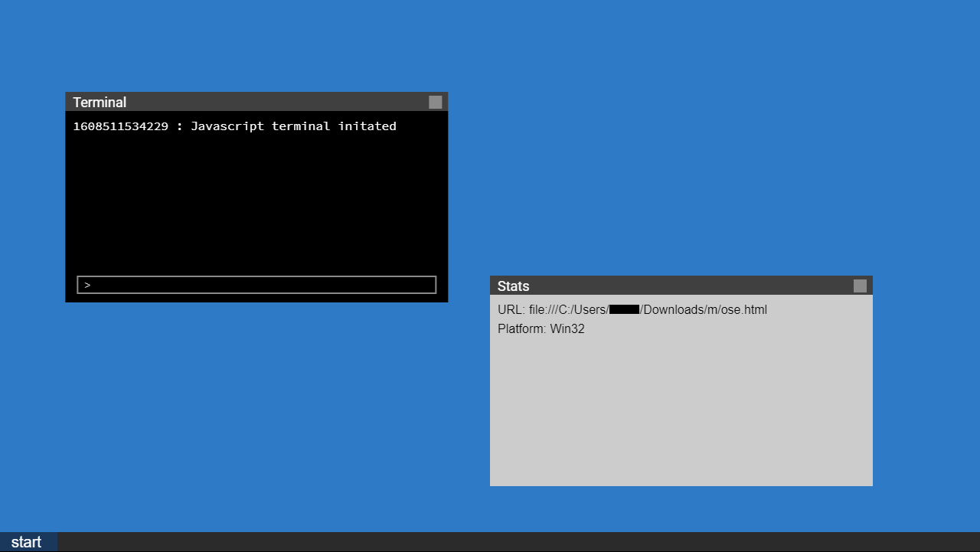
Task: Close the Stats window with gray square
Action: point(861,286)
